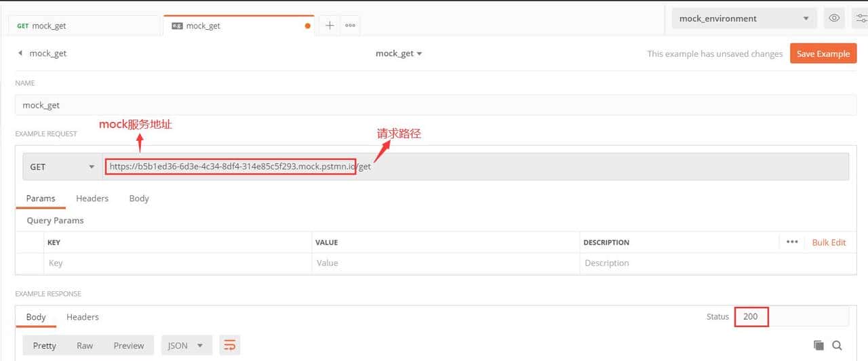Select the mock_get example tab

point(239,26)
